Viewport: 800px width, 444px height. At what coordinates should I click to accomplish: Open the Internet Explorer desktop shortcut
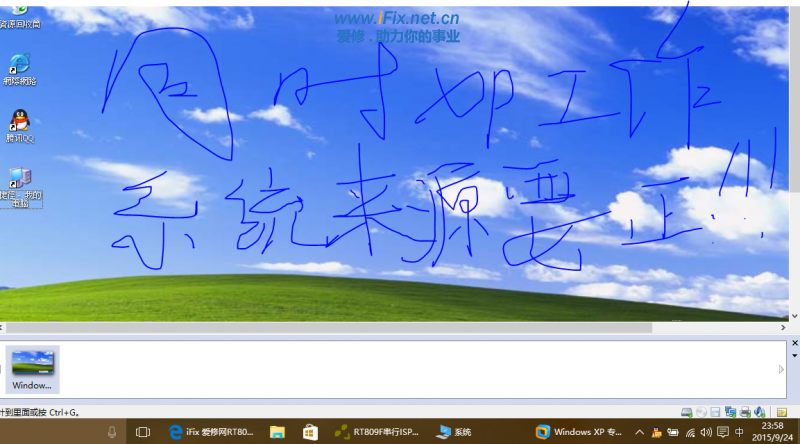[20, 70]
